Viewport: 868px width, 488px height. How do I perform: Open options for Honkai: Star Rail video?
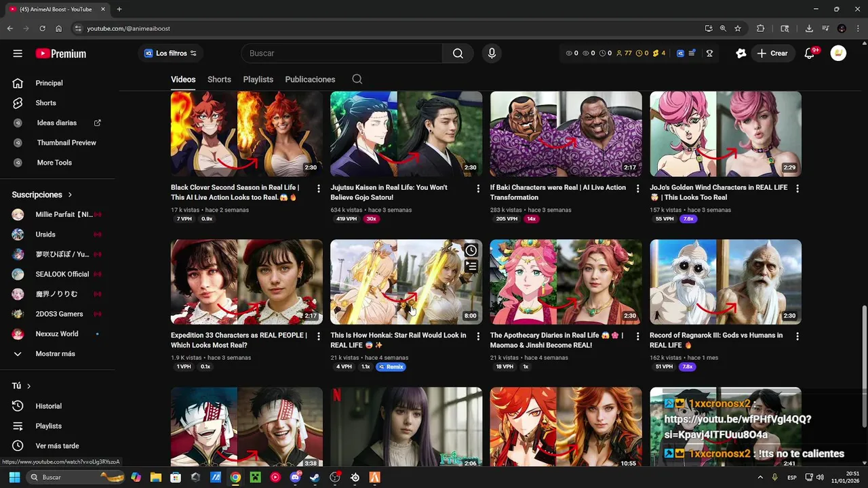tap(478, 337)
